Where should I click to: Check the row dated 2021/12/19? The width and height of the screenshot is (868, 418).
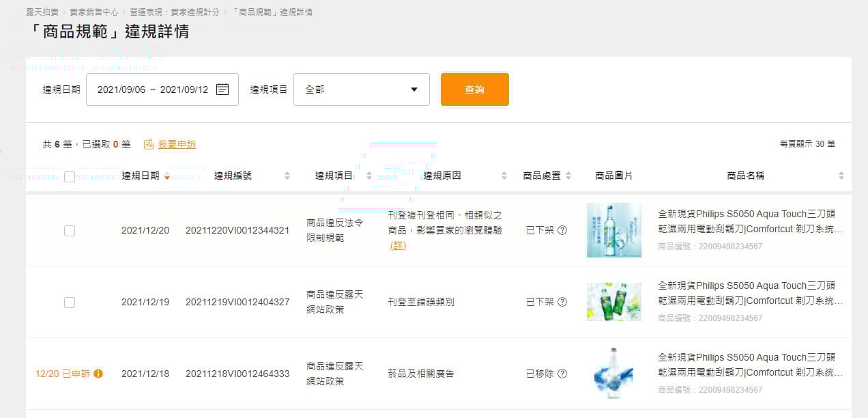click(70, 302)
